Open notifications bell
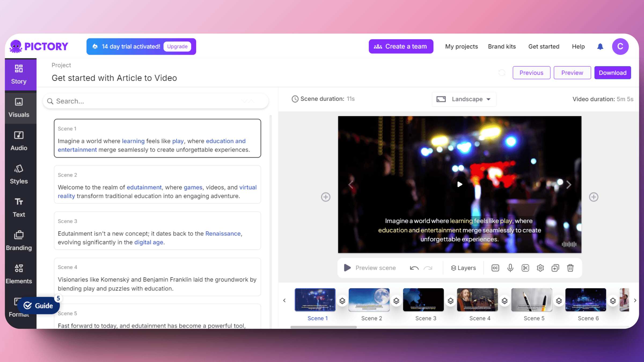Screen dimensions: 644x362 [600, 46]
